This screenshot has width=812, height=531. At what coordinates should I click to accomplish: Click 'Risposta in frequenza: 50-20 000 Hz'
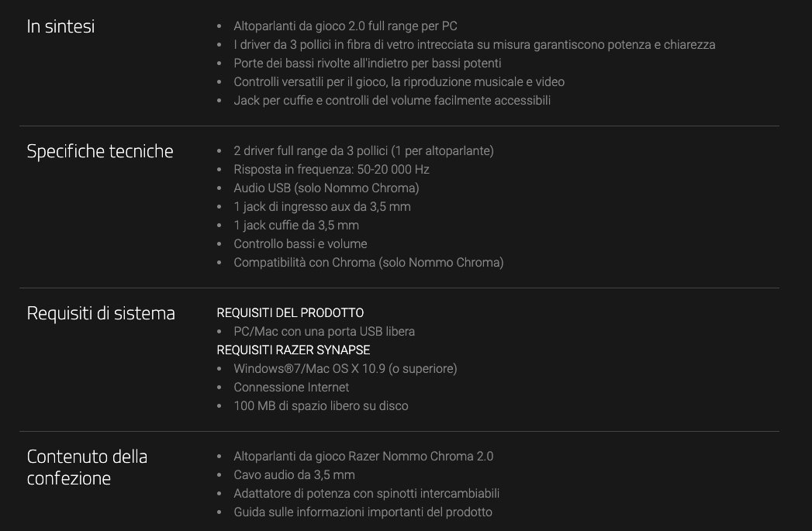(x=331, y=169)
